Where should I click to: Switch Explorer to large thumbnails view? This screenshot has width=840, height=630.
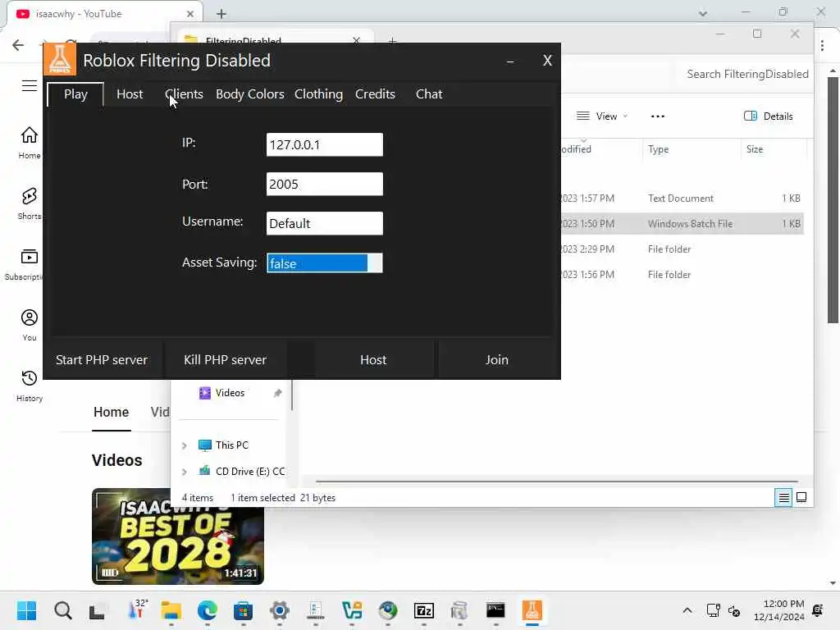point(801,498)
